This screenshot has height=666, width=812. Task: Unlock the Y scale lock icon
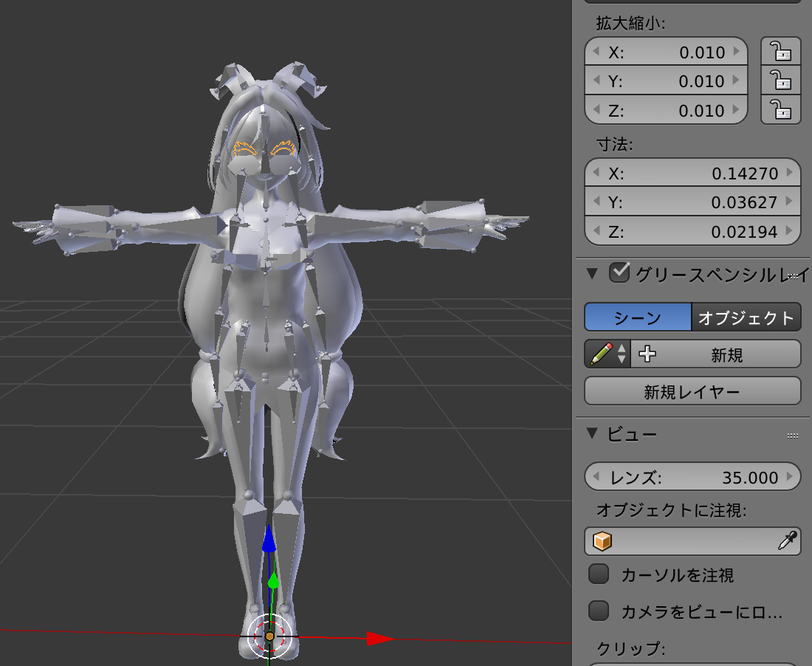pyautogui.click(x=780, y=81)
